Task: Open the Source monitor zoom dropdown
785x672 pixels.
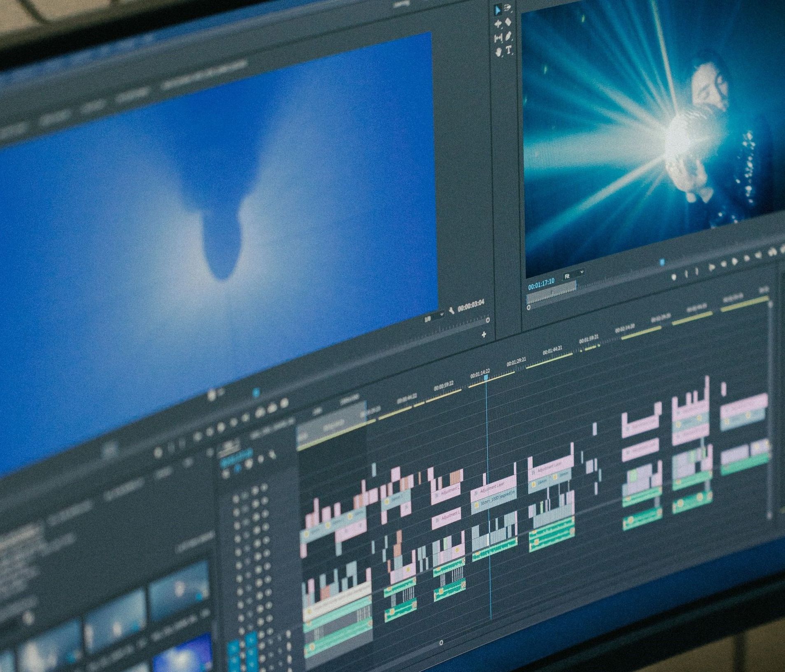Action: click(434, 316)
